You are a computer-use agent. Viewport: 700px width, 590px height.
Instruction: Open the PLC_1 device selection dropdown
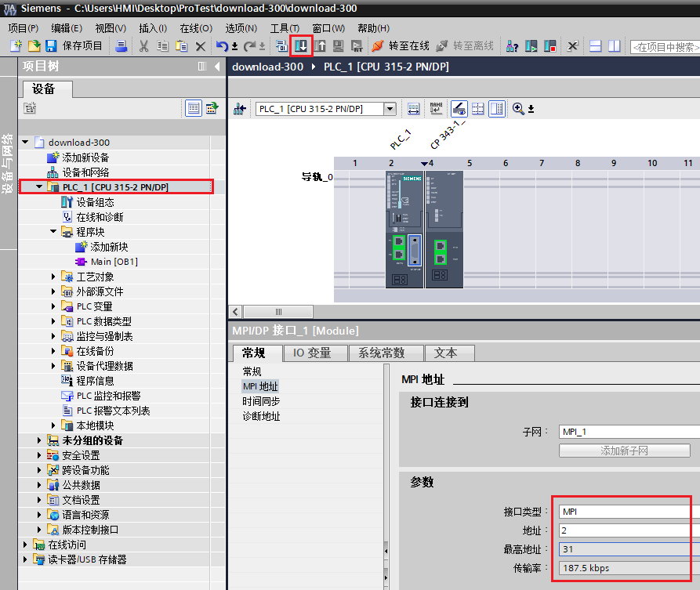[390, 109]
